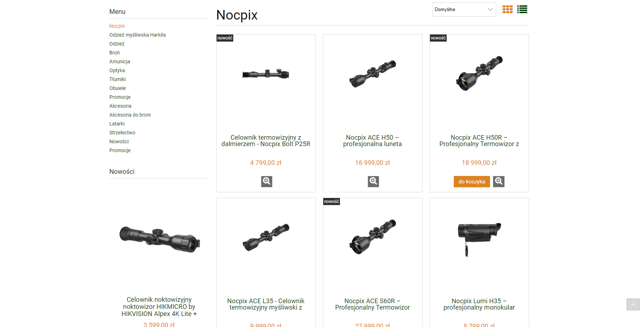Open quick view for Nocpix ACE H50
Screen dimensions: 644x327
click(373, 182)
